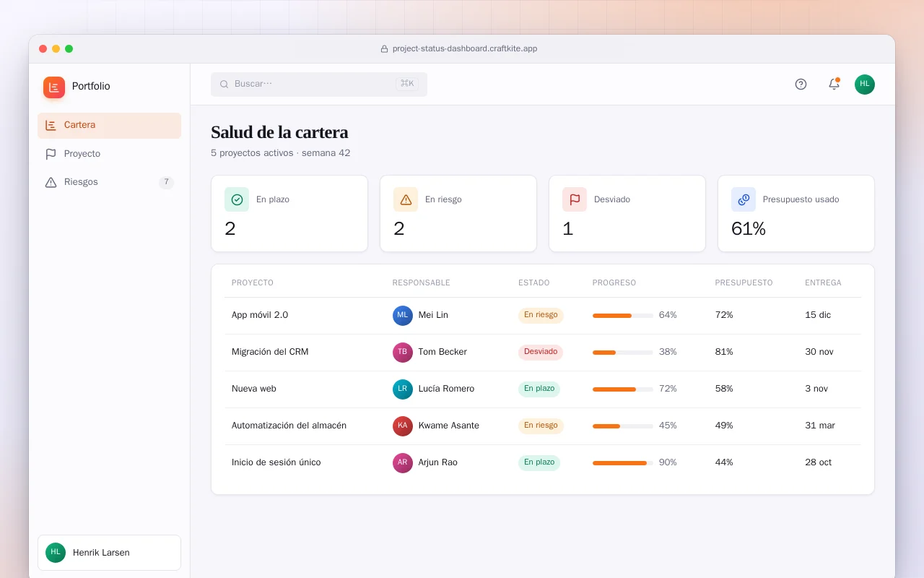
Task: Click the browser address bar lock icon
Action: 384,49
